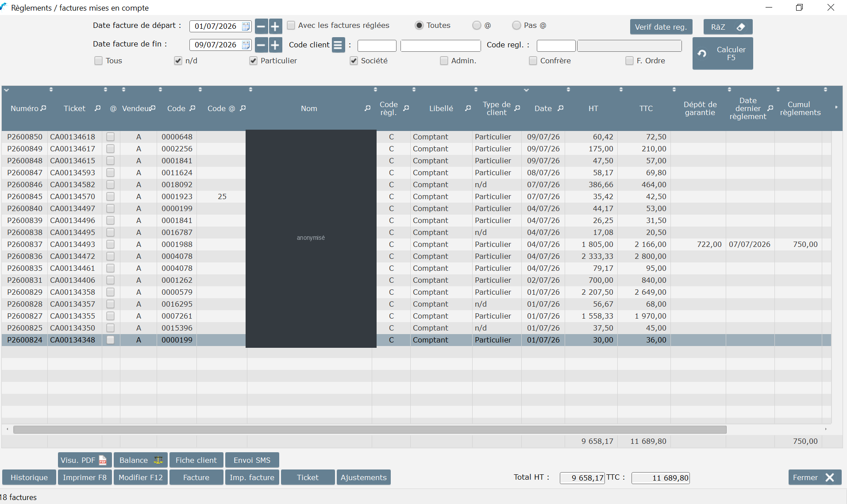The image size is (847, 504).
Task: Decrease the end invoice date with minus
Action: (x=262, y=45)
